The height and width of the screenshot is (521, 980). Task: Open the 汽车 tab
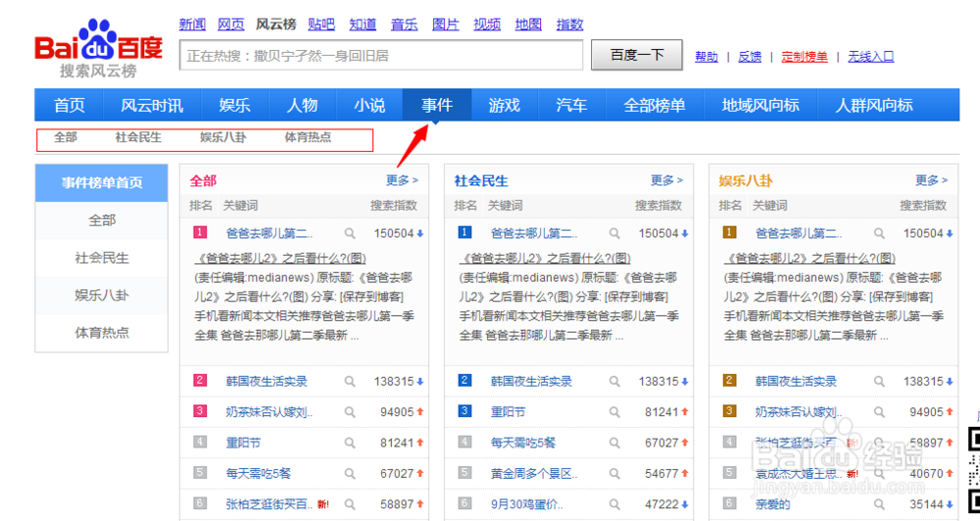(x=572, y=105)
